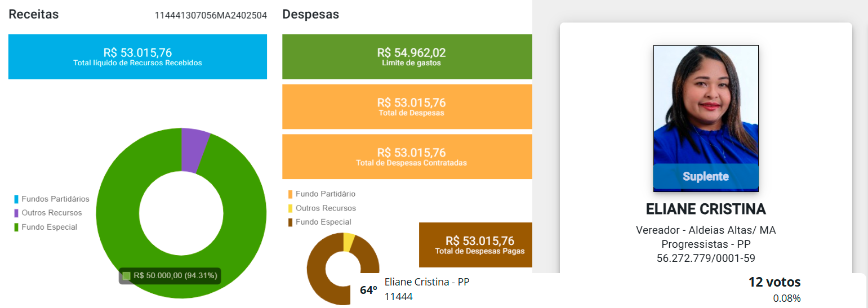Open the Total de Despesas Contratadas box
This screenshot has width=868, height=308.
tap(407, 157)
